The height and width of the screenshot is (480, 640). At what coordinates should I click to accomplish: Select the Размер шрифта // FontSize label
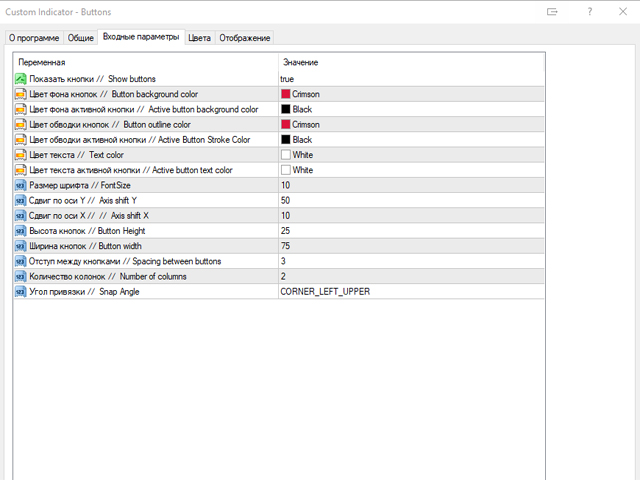pos(80,185)
